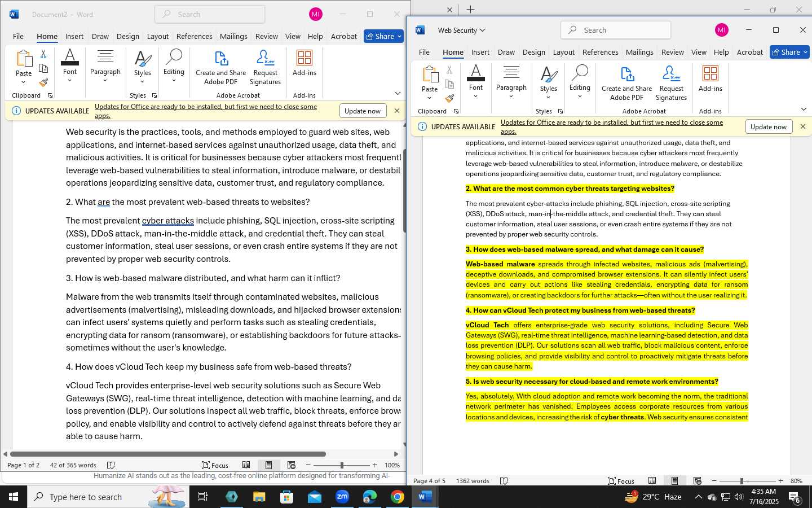Click zoom slider handle in Web Security window
Screen dimensions: 812x508
coord(742,481)
